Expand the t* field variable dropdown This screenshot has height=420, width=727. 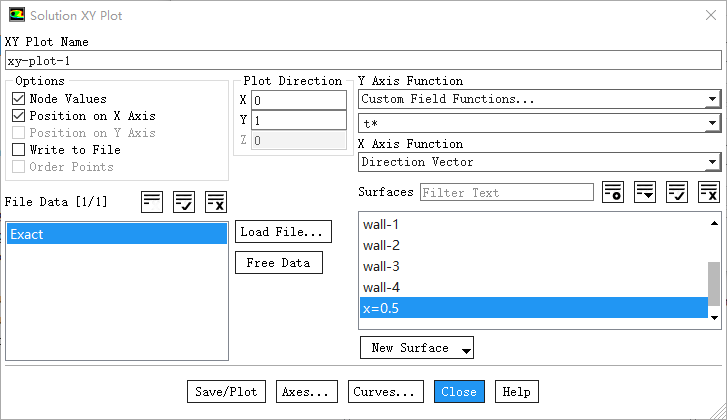(x=539, y=123)
